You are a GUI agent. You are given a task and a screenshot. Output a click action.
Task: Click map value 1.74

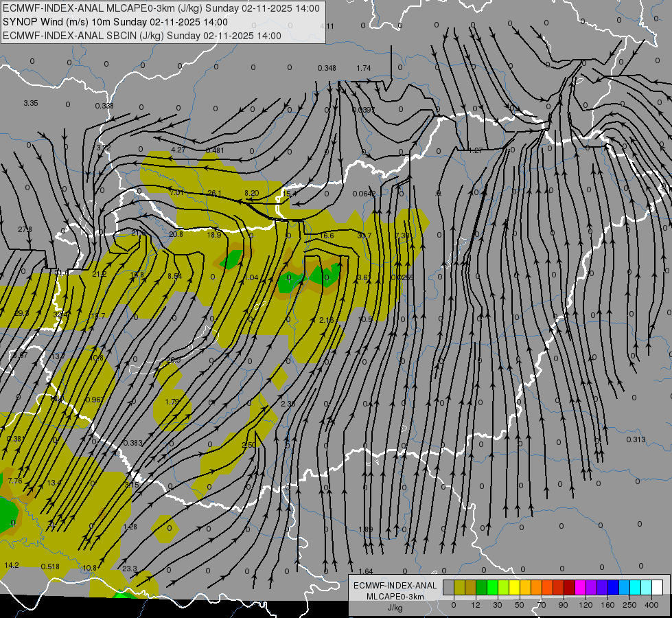(x=363, y=68)
